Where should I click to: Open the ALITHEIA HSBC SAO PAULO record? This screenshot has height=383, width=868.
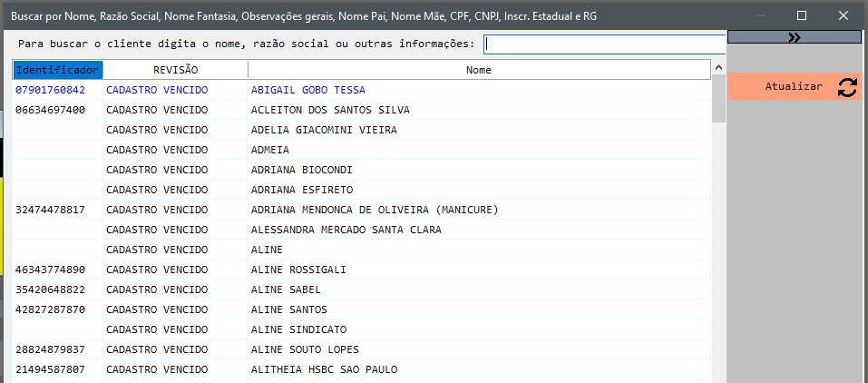[x=323, y=369]
